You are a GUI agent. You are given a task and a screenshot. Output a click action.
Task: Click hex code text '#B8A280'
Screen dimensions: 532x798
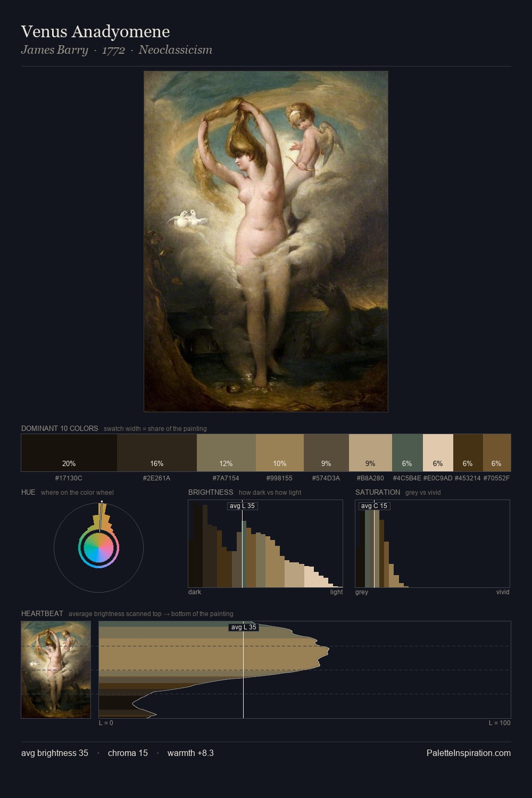point(370,478)
